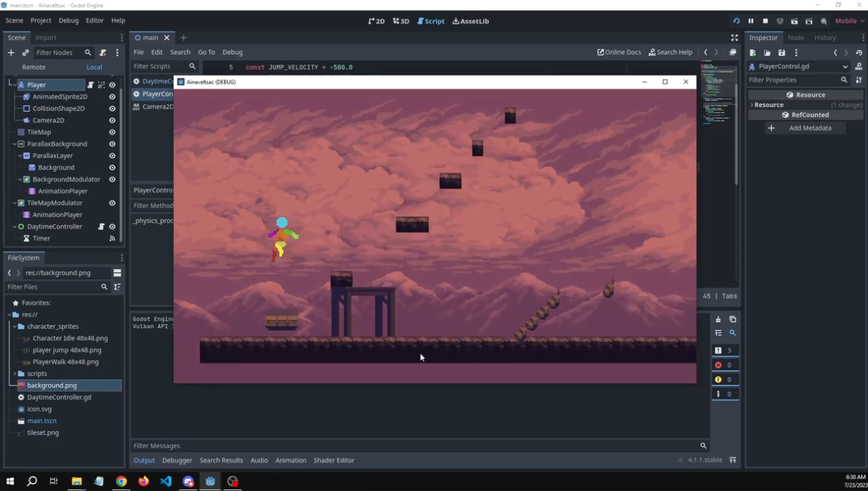Save the current resource with the floppy icon
This screenshot has height=491, width=868.
(x=782, y=53)
